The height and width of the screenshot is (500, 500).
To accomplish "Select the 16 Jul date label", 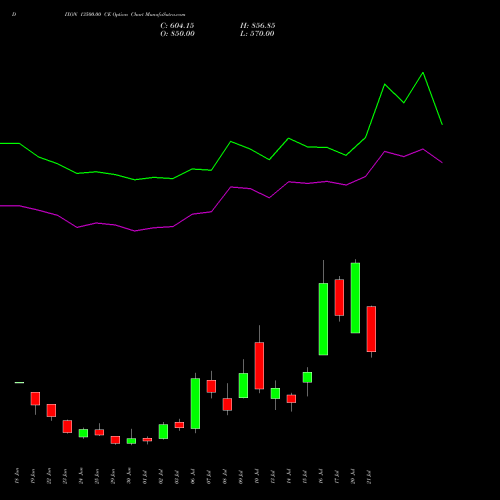I will 321,477.
